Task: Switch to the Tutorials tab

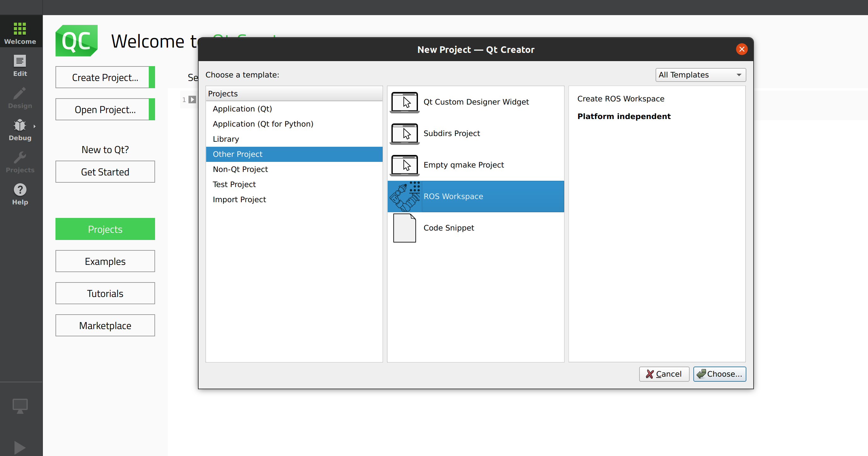Action: [105, 293]
